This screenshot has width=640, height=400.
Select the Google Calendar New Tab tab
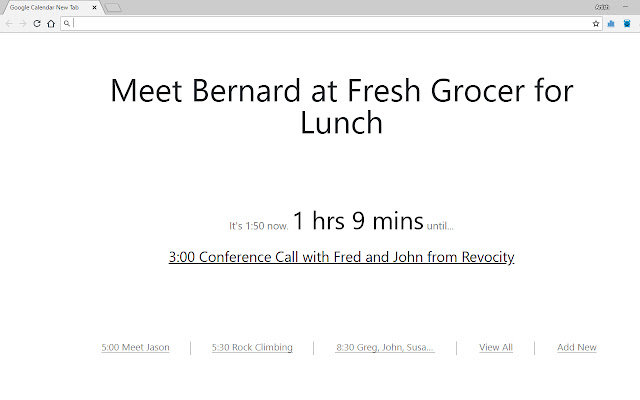[48, 7]
